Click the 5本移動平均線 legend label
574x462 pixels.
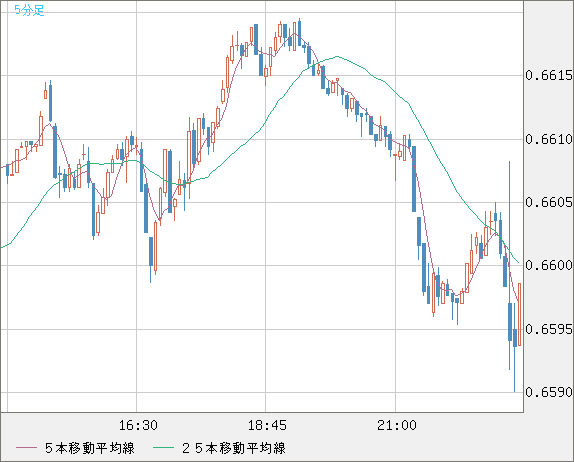90,448
